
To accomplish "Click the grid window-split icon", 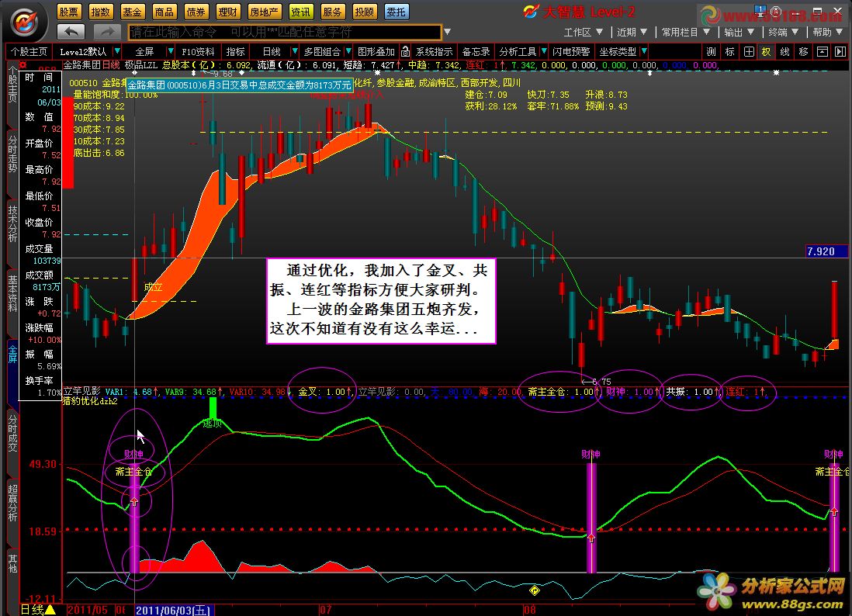I will pyautogui.click(x=749, y=52).
